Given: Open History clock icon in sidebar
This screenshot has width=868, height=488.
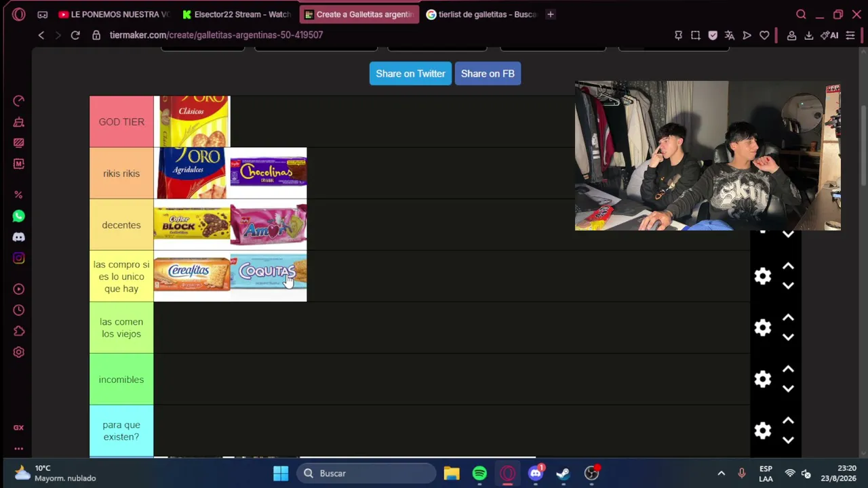Looking at the screenshot, I should click(19, 310).
